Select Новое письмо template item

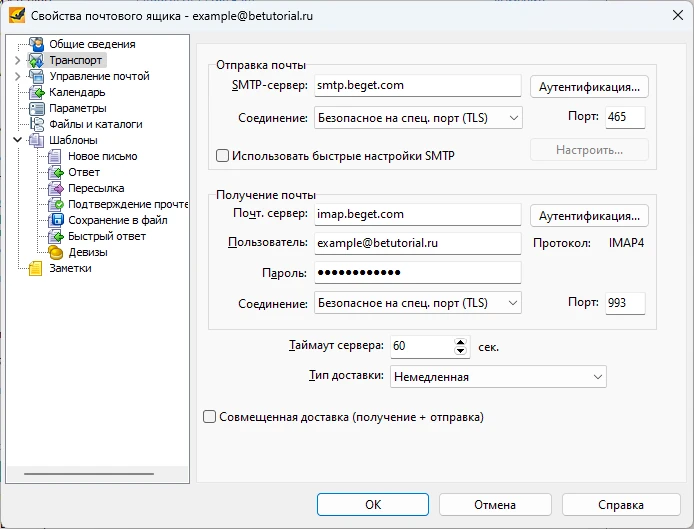pos(103,156)
